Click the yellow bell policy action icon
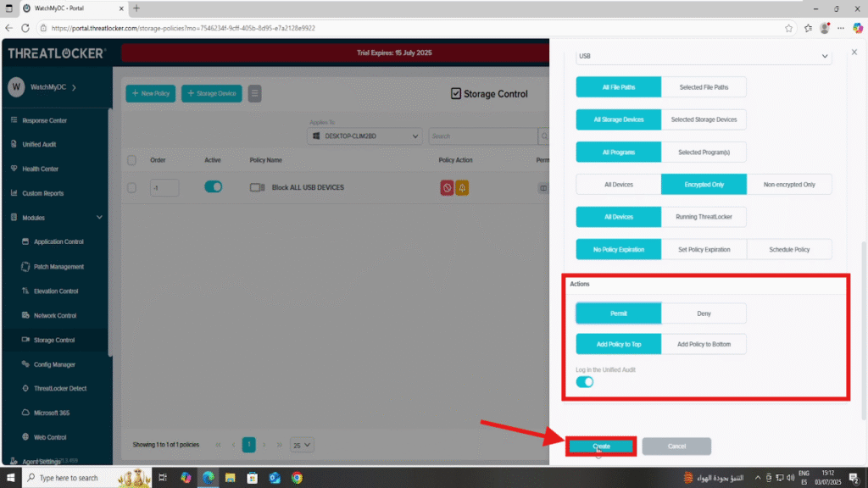 coord(462,187)
